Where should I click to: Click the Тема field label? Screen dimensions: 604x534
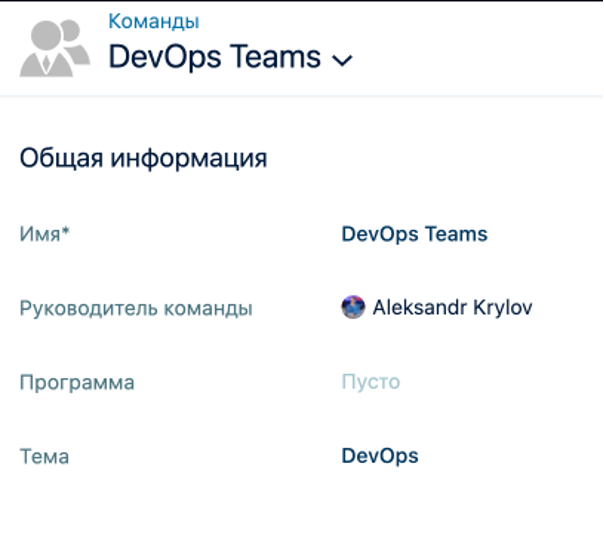(x=44, y=457)
